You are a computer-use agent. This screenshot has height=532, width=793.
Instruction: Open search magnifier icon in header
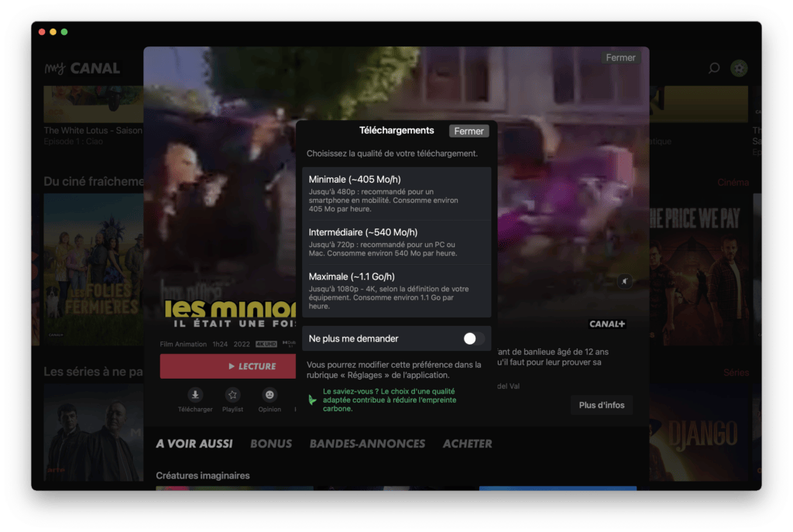713,68
